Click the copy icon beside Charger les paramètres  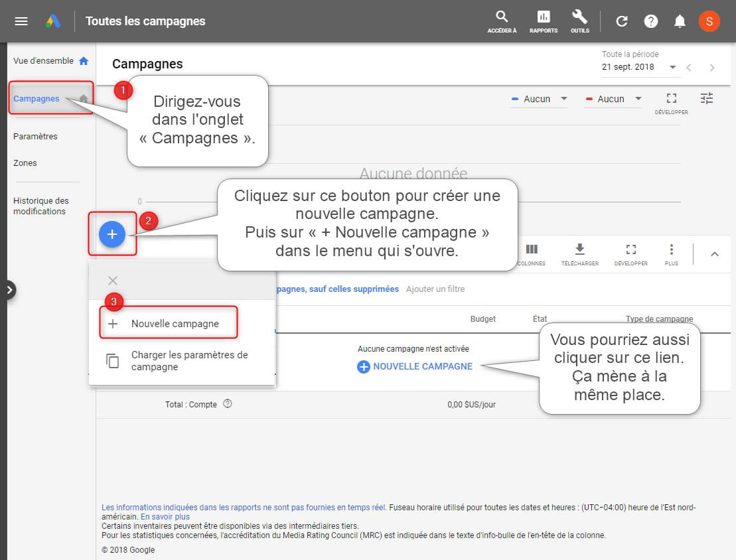pos(113,360)
